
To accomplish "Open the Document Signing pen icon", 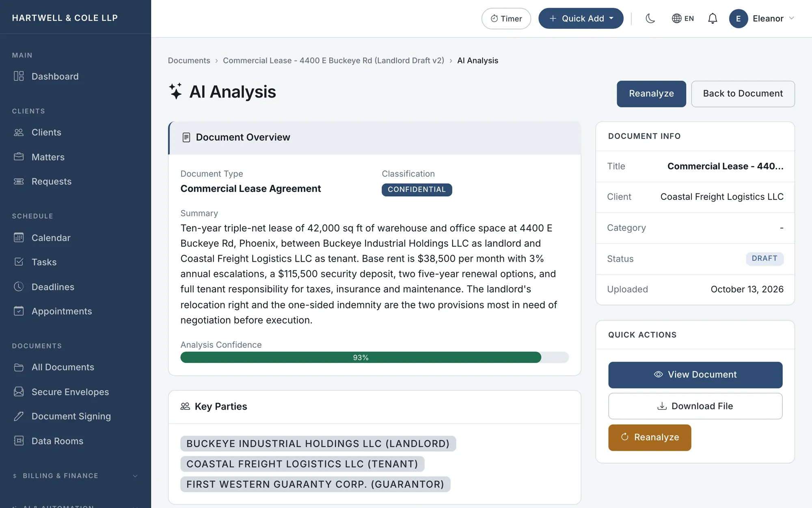I will [19, 416].
